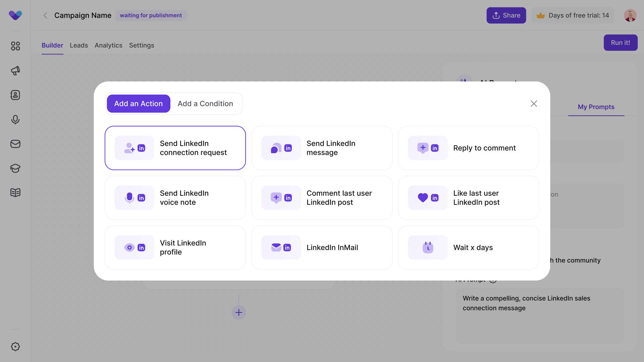Choose Send LinkedIn message action card
Screen dimensions: 644x362
pyautogui.click(x=322, y=148)
